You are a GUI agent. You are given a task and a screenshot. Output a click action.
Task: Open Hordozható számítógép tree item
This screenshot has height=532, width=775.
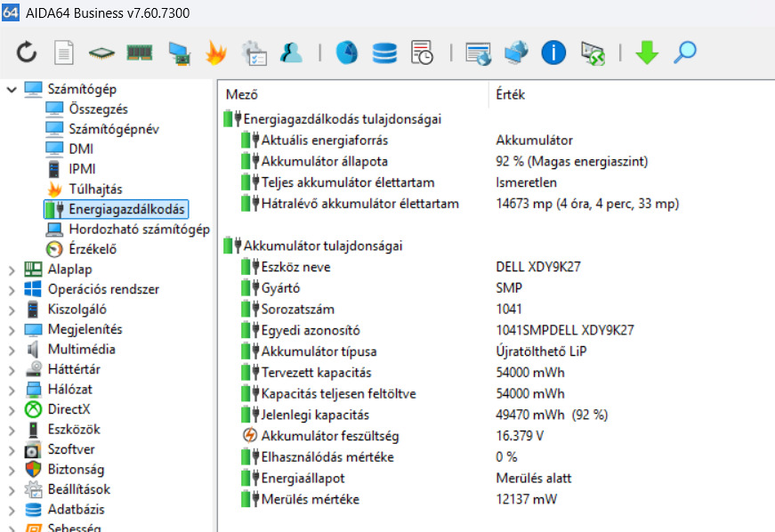pyautogui.click(x=127, y=230)
